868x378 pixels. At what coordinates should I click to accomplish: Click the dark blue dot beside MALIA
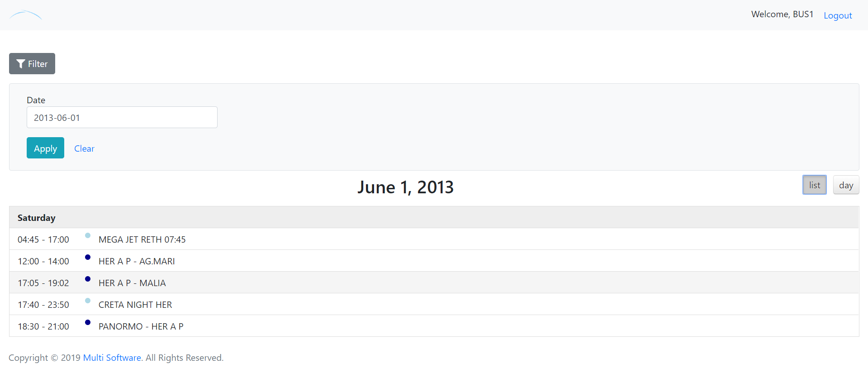(x=88, y=279)
